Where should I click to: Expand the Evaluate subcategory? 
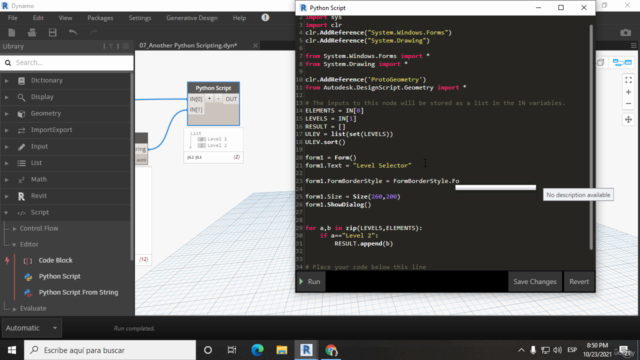14,309
